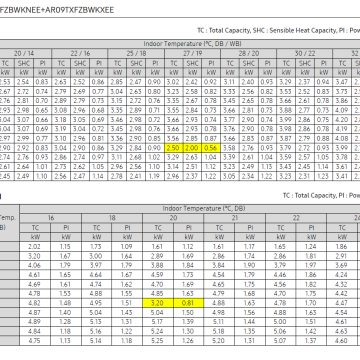
Task: Click the 3.97 value under column 18
Action: coord(97,266)
